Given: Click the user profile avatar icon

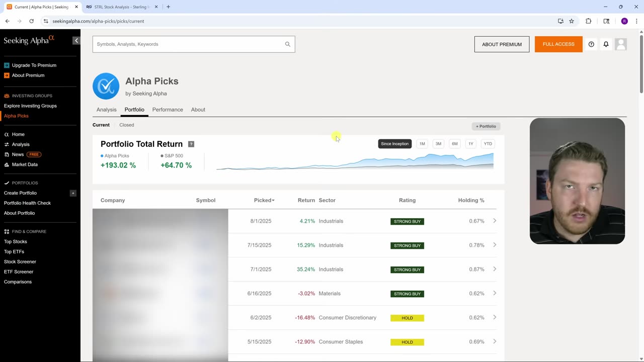Looking at the screenshot, I should coord(621,44).
